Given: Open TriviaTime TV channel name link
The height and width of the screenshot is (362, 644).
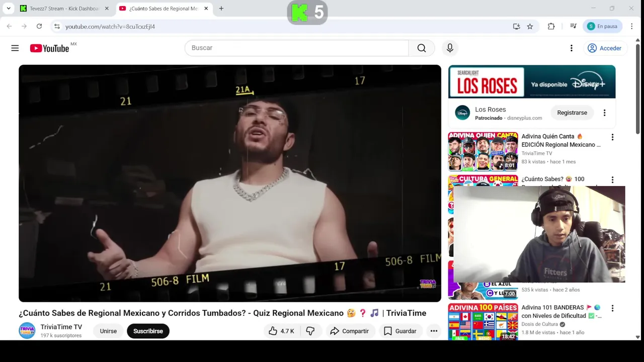Looking at the screenshot, I should [61, 327].
